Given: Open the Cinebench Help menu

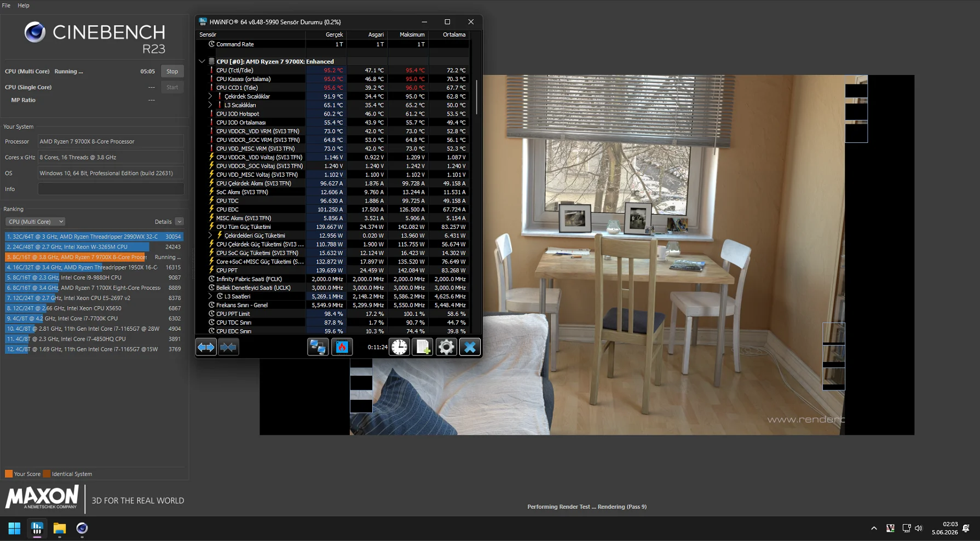Looking at the screenshot, I should (24, 5).
